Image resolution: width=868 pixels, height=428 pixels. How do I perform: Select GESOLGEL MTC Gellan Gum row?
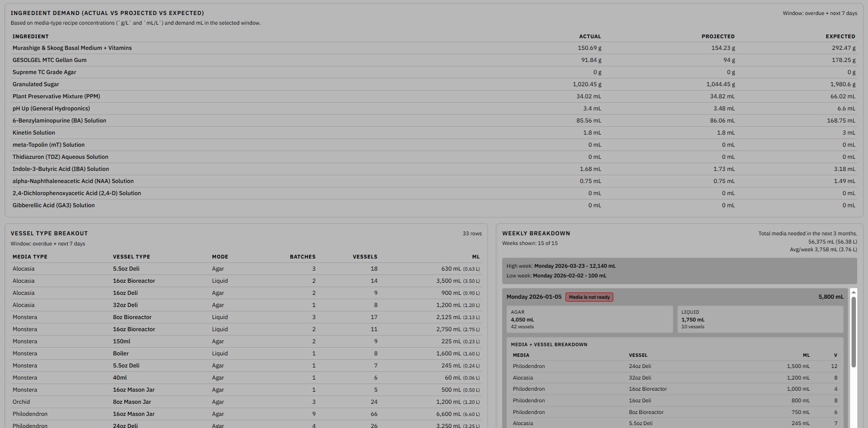point(434,60)
